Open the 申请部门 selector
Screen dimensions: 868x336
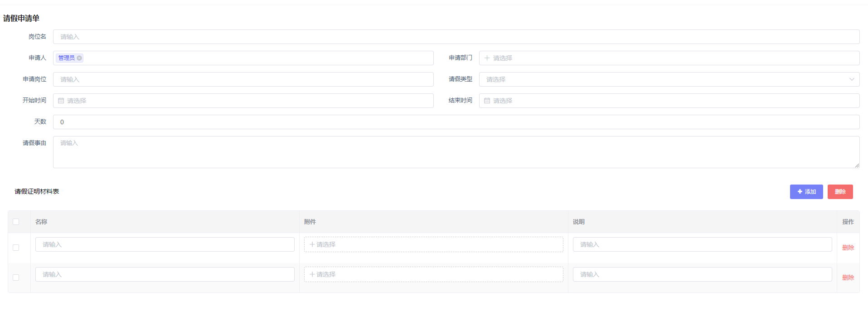[x=669, y=58]
